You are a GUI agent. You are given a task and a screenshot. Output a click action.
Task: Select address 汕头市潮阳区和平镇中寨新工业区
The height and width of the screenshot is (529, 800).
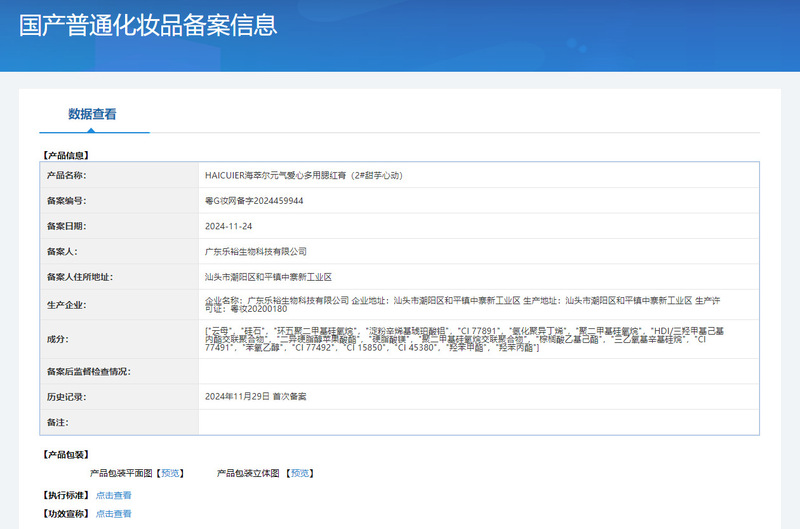268,277
